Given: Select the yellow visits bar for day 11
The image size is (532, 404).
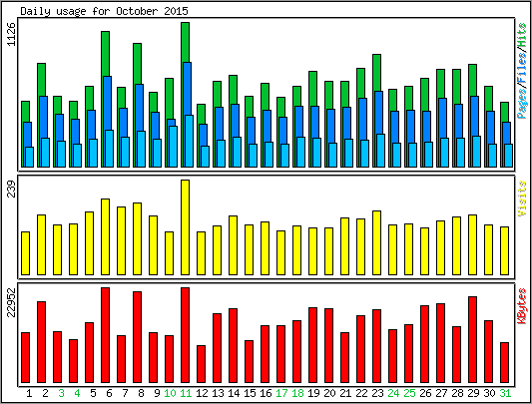Looking at the screenshot, I should pyautogui.click(x=186, y=227).
